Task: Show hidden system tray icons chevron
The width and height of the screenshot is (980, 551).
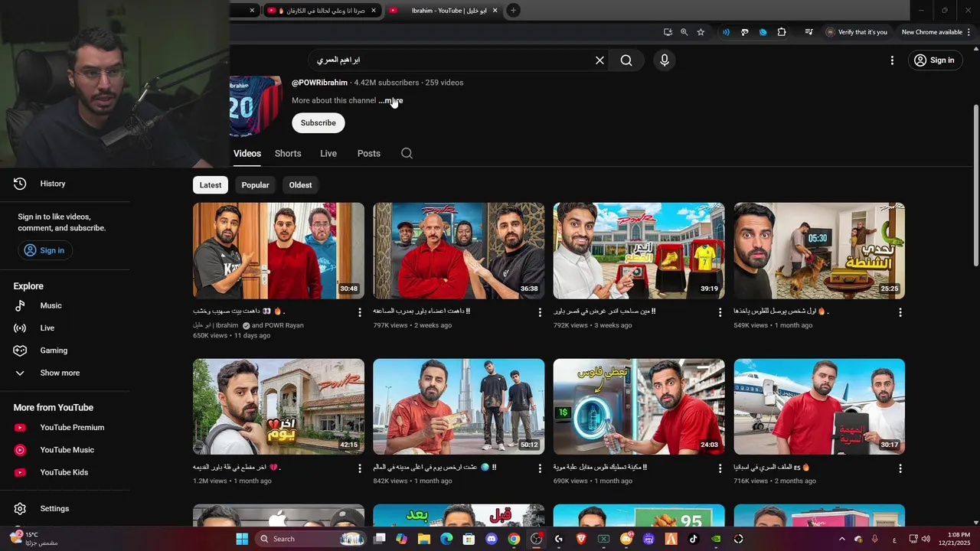Action: click(841, 539)
